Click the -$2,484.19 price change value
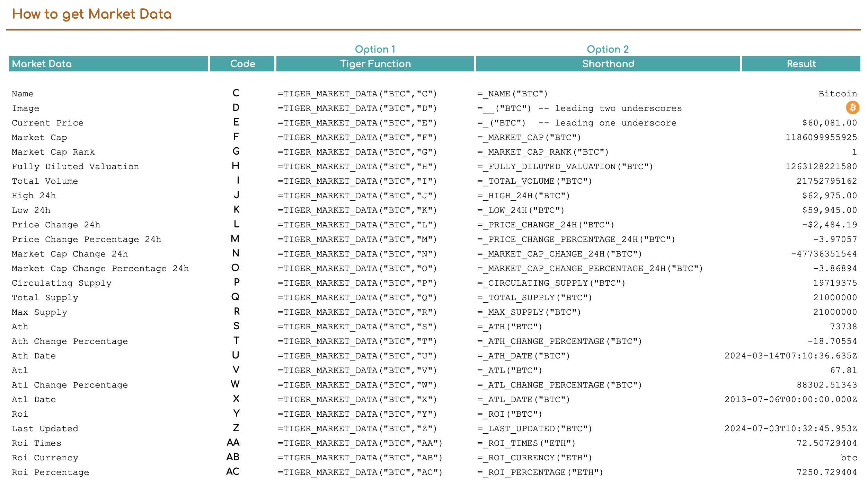This screenshot has height=486, width=868. (830, 225)
